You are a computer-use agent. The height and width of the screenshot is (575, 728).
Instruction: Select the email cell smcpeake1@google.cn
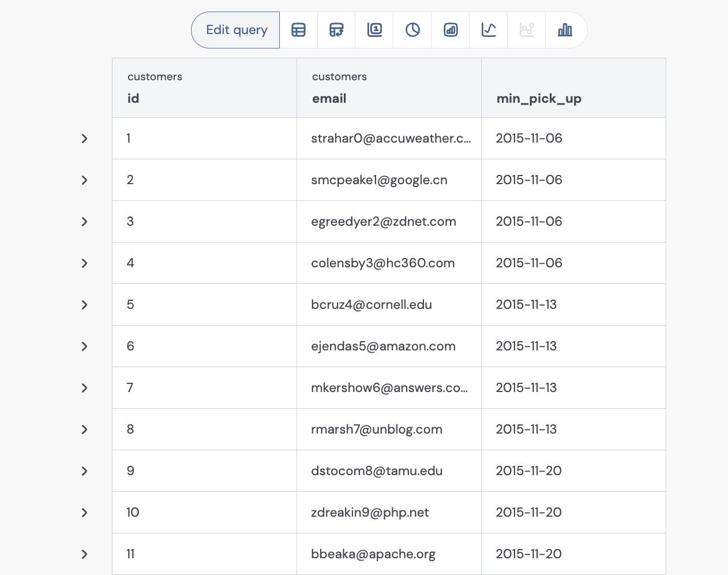point(389,180)
